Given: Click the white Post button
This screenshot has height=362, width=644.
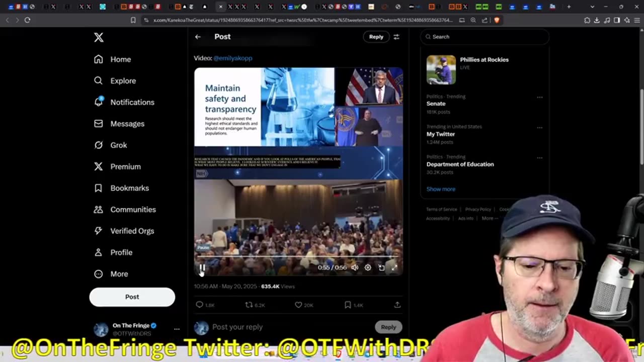Looking at the screenshot, I should tap(132, 297).
